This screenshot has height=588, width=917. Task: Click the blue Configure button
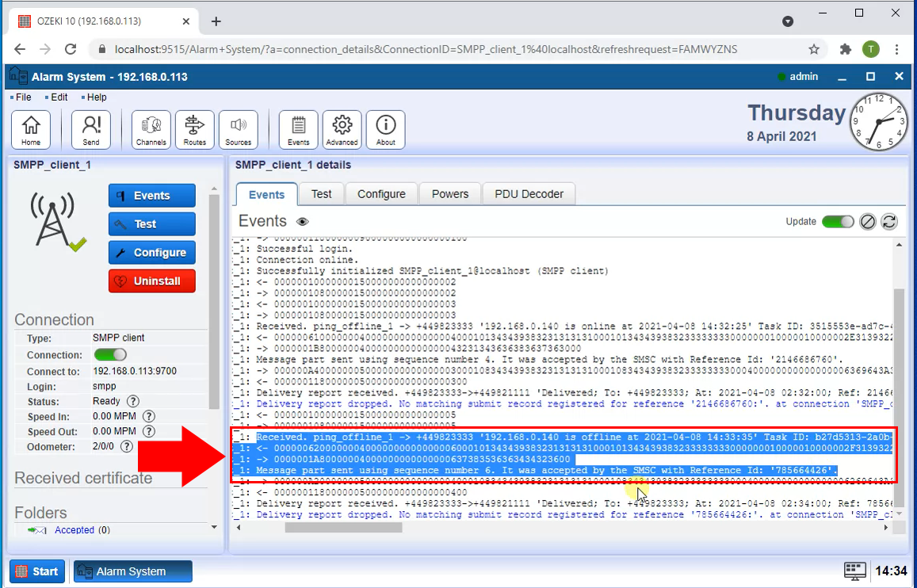(x=152, y=253)
